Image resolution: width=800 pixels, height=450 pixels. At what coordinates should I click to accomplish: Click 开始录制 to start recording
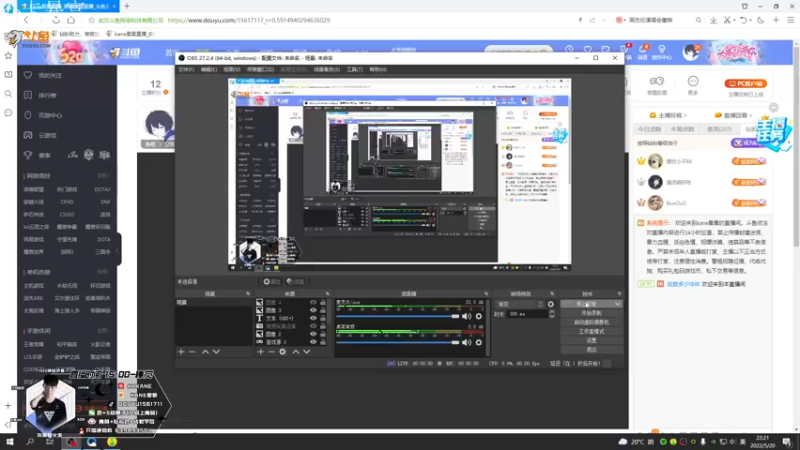pyautogui.click(x=591, y=313)
